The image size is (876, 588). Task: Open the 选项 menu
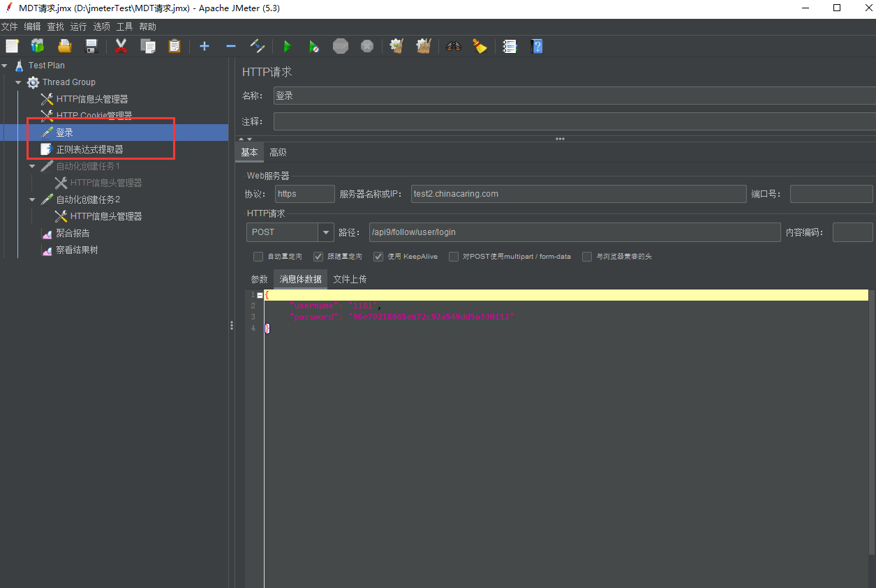click(101, 27)
